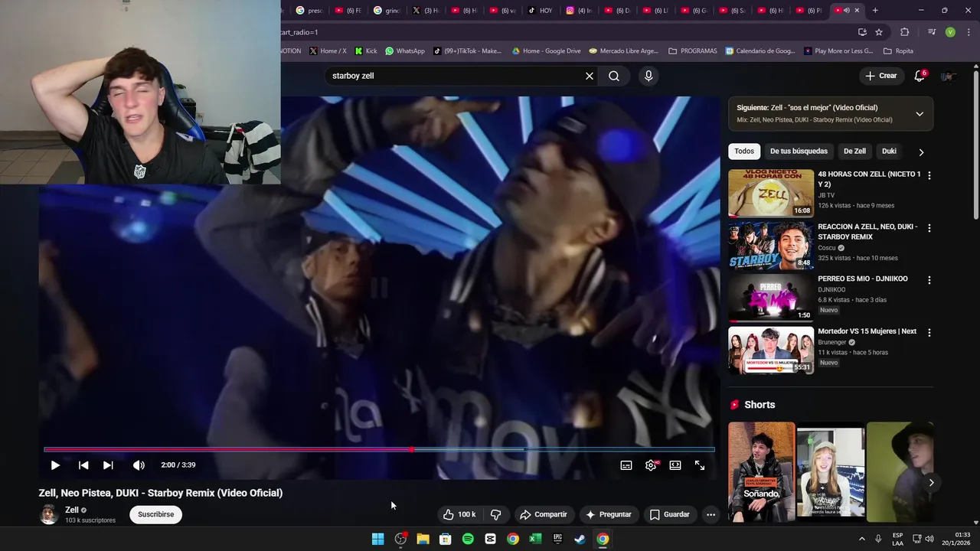Image resolution: width=980 pixels, height=551 pixels.
Task: Open options for 'PERREO ES MIO' video
Action: [x=929, y=280]
